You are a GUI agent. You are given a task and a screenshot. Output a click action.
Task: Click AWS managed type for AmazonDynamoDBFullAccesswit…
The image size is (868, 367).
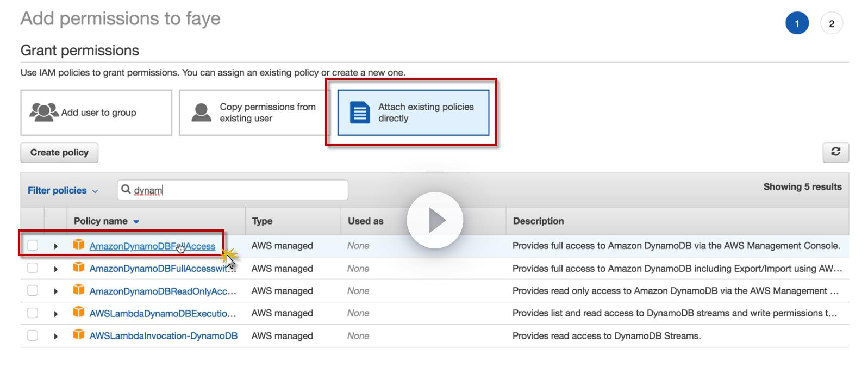tap(282, 269)
